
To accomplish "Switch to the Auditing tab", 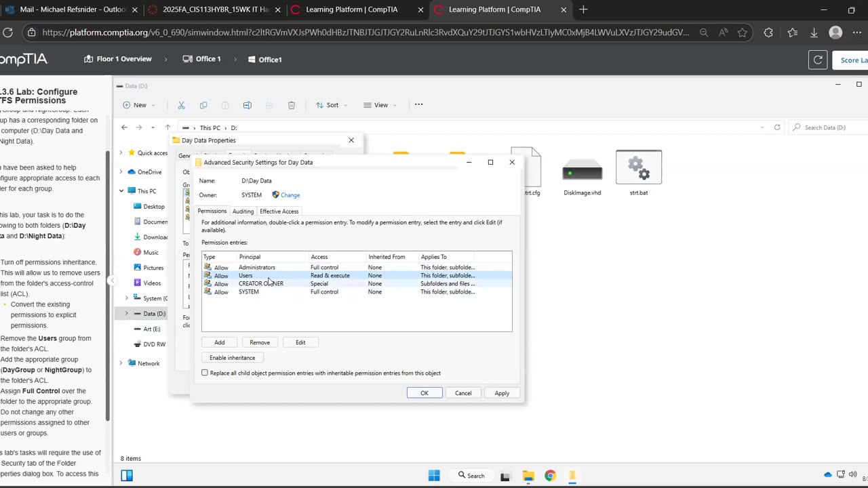I will [243, 211].
